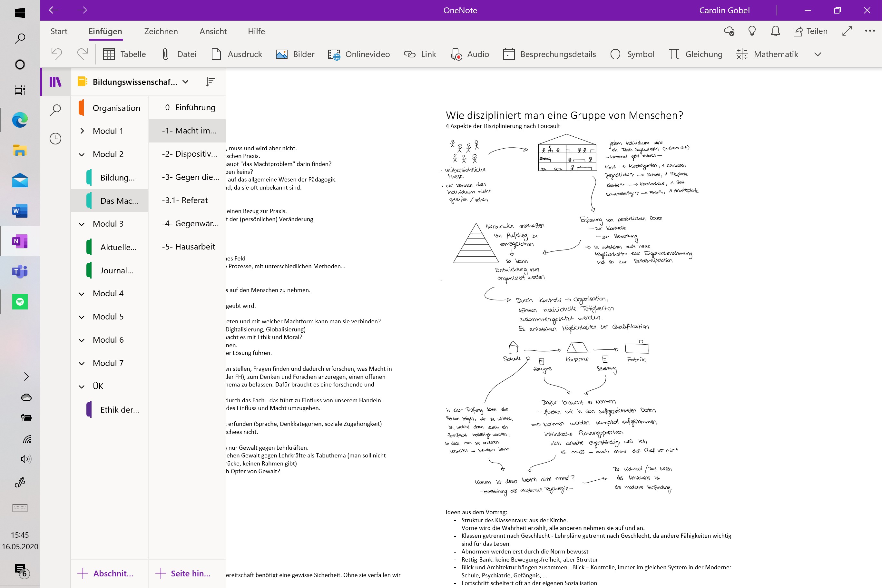Click the Audio recording icon

point(456,54)
